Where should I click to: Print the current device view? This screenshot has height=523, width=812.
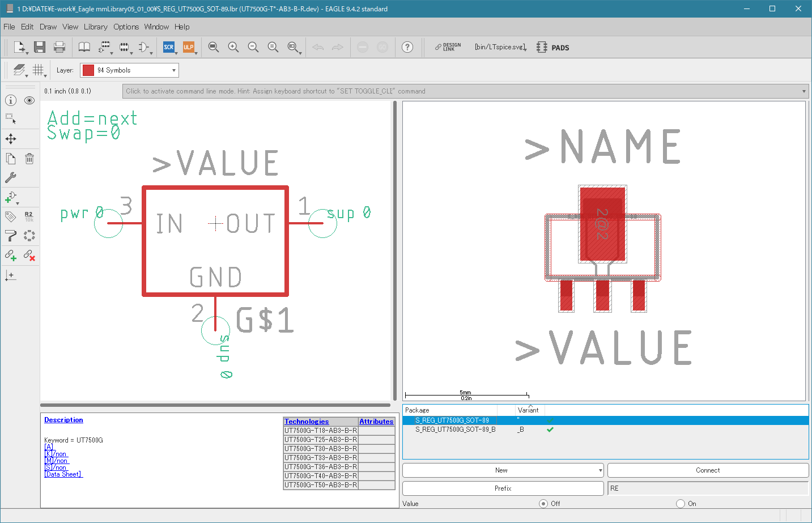pyautogui.click(x=59, y=47)
